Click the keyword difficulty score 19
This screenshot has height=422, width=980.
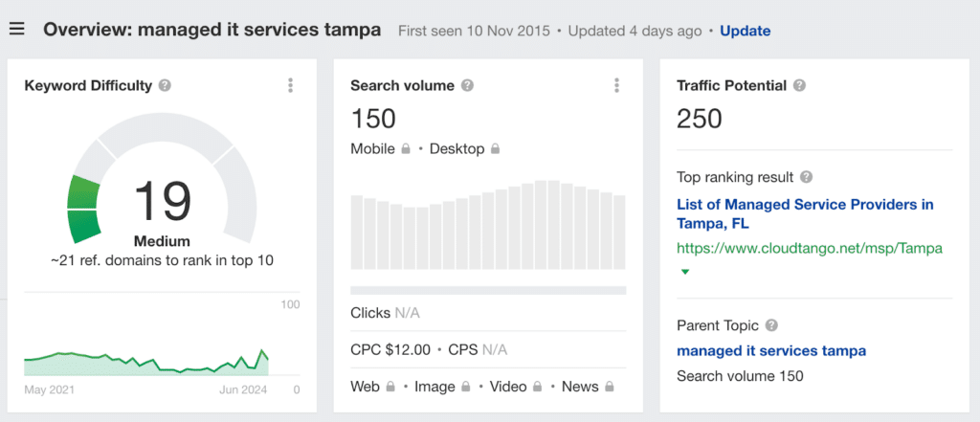point(163,201)
